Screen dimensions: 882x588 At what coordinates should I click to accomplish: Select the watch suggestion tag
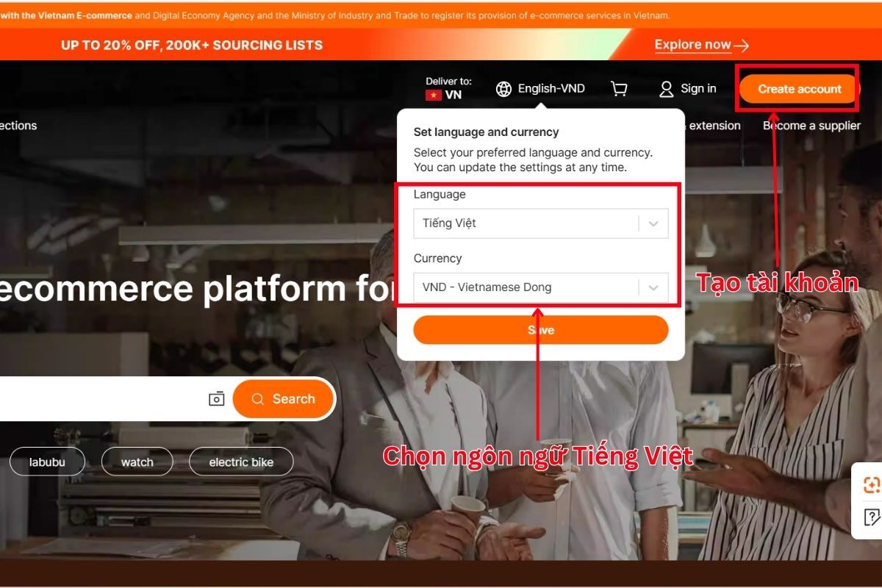point(137,462)
